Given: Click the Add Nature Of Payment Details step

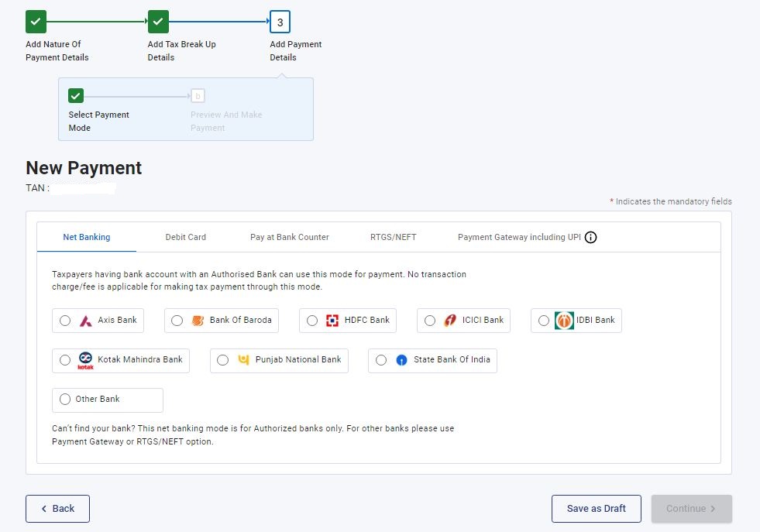Looking at the screenshot, I should 36,22.
